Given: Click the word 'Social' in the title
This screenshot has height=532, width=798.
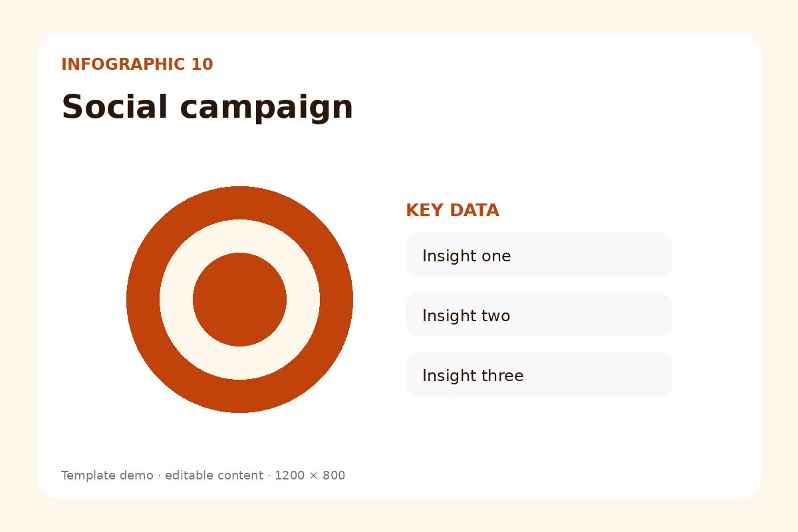Looking at the screenshot, I should 115,107.
